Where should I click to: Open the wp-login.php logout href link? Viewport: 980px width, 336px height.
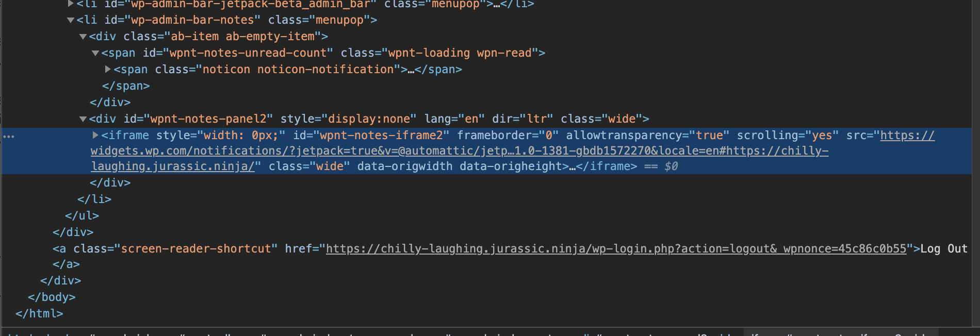(616, 249)
